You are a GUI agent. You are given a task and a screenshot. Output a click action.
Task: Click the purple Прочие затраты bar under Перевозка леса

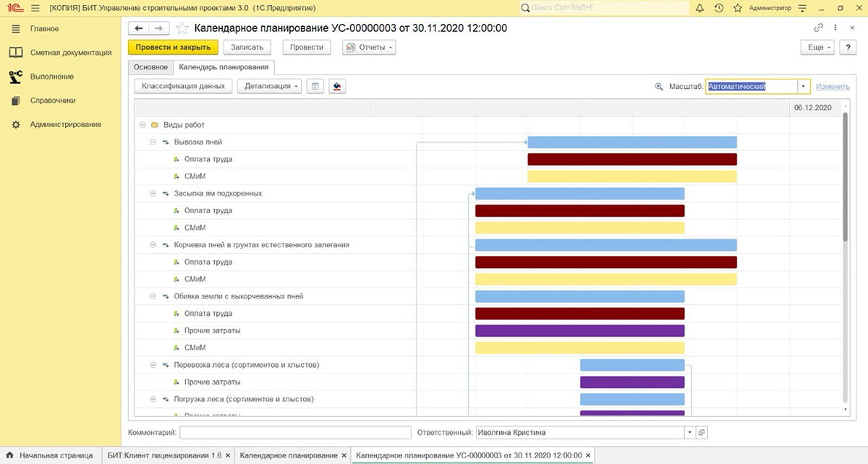coord(632,382)
